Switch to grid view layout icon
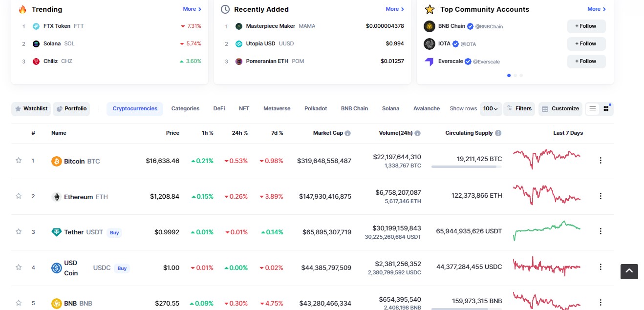 [606, 108]
